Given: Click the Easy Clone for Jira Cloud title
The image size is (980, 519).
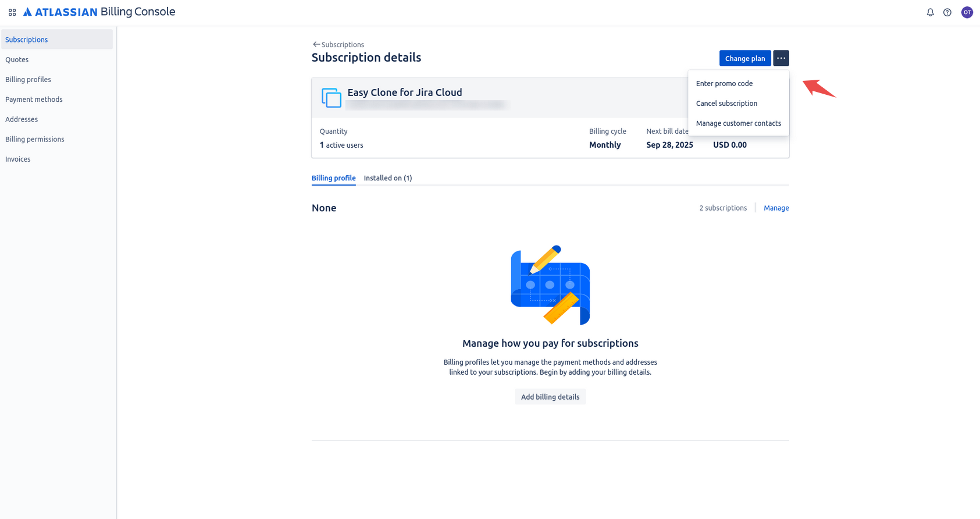Looking at the screenshot, I should tap(405, 93).
